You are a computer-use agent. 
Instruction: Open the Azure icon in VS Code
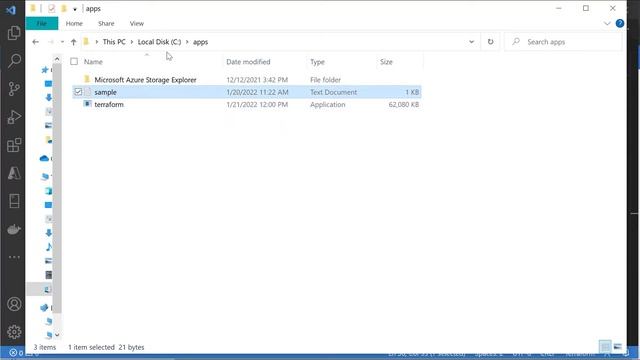[14, 173]
